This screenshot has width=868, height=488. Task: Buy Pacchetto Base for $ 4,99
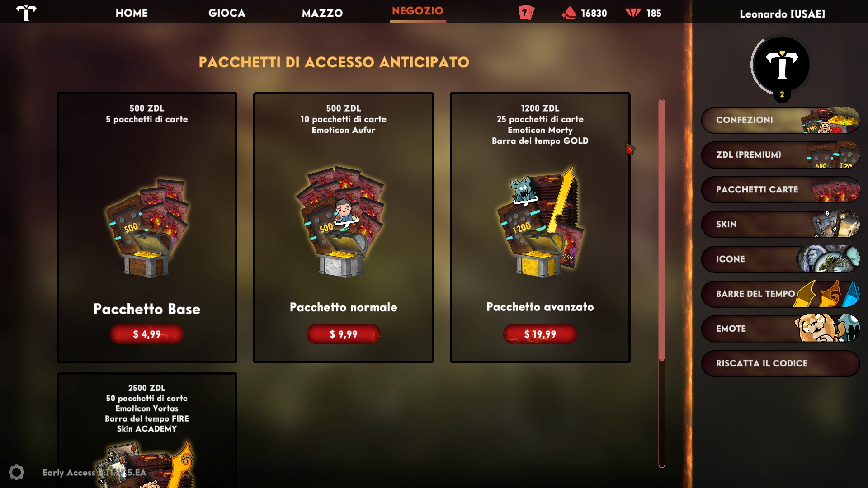point(147,334)
